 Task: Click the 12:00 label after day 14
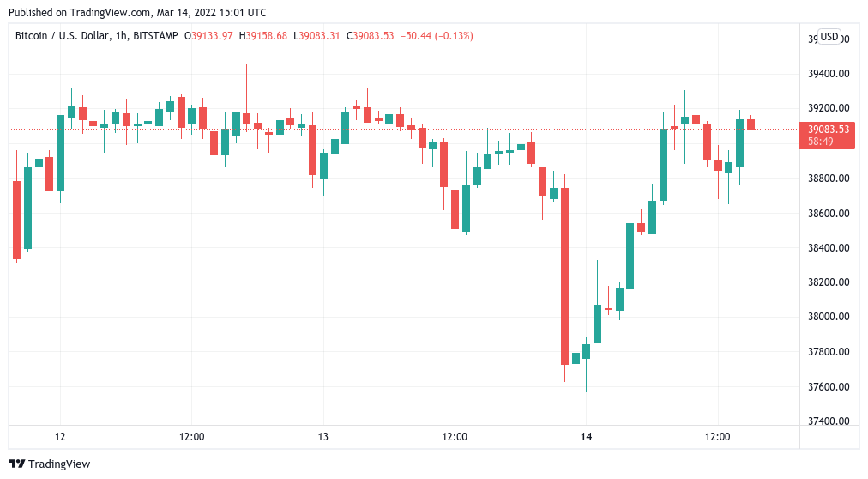click(x=717, y=437)
